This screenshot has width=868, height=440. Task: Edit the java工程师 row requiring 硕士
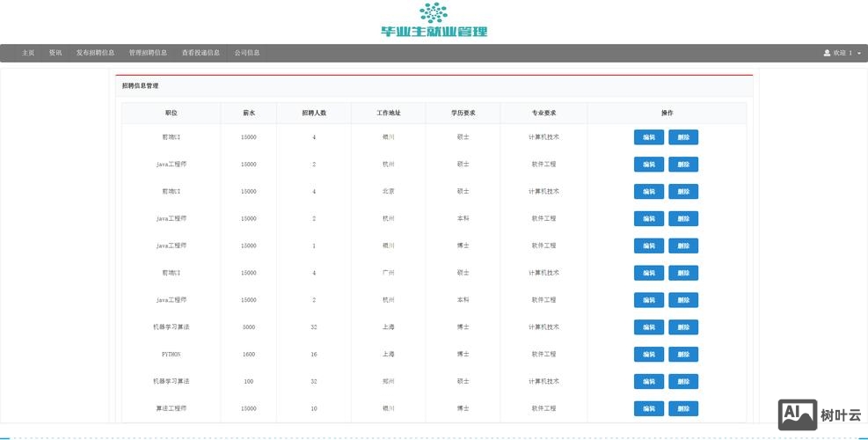click(649, 165)
